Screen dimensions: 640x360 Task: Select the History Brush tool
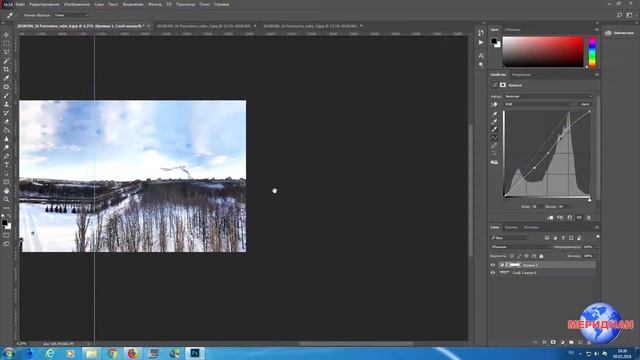[x=6, y=113]
